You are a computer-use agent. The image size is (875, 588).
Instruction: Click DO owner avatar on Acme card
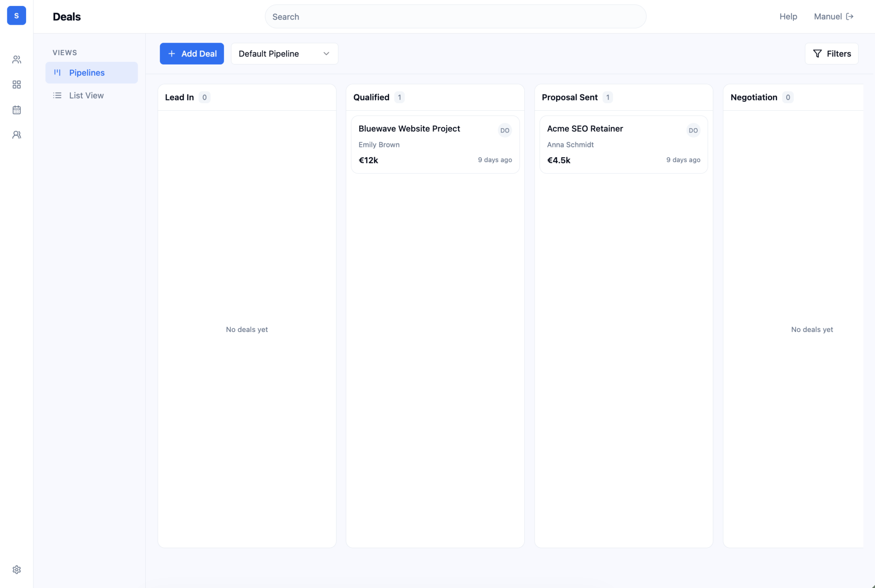pyautogui.click(x=693, y=130)
